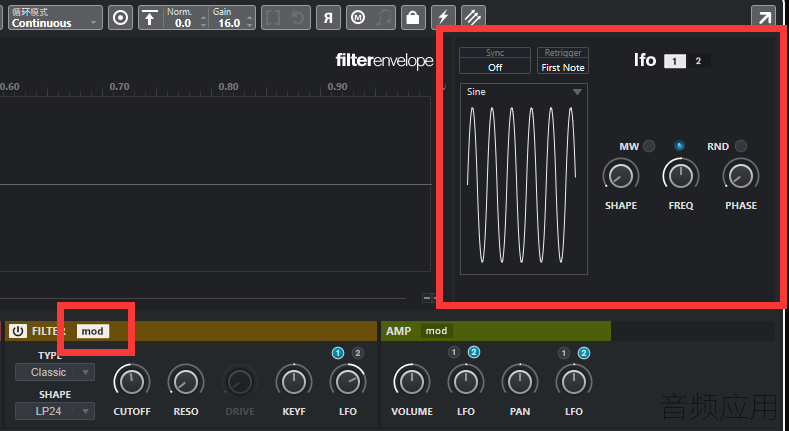
Task: Click the filter section LFO depth knob
Action: [x=348, y=382]
